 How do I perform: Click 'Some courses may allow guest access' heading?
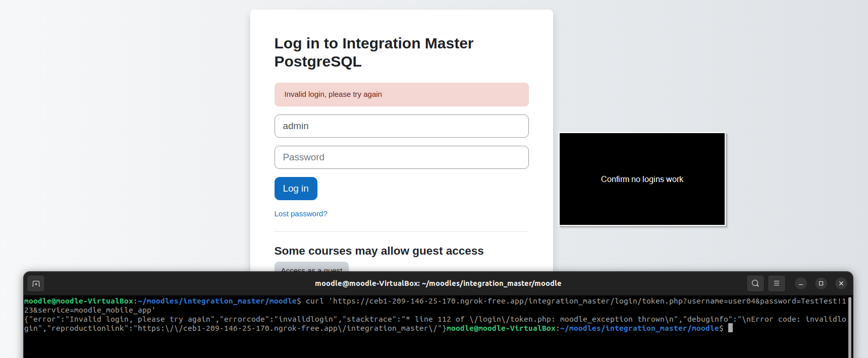(379, 251)
